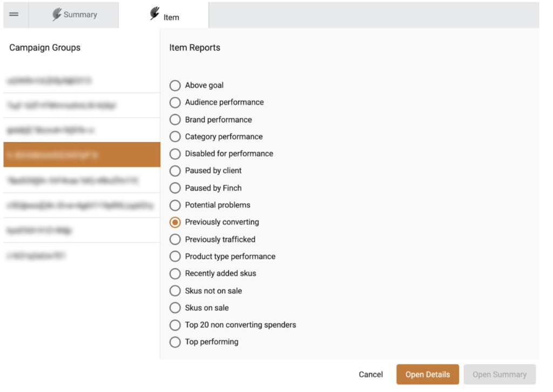Click the feather icon on Item tab
Viewport: 553px width, 392px height.
(x=155, y=15)
